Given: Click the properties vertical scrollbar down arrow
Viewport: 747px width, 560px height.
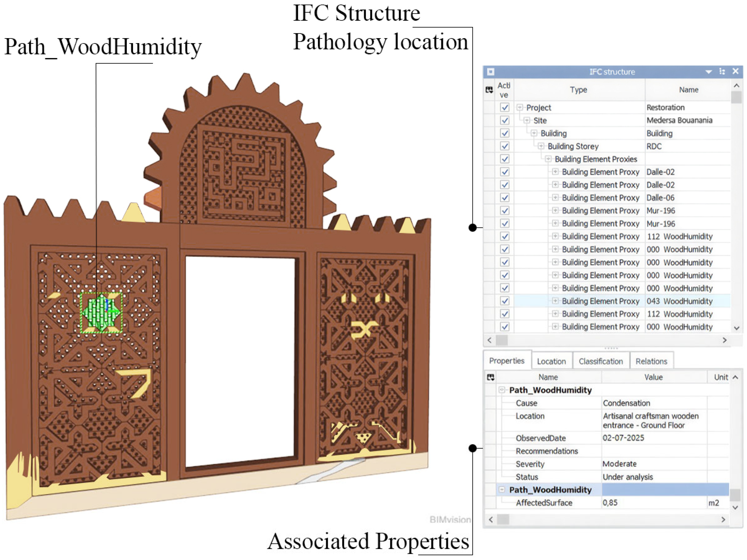Looking at the screenshot, I should (735, 507).
